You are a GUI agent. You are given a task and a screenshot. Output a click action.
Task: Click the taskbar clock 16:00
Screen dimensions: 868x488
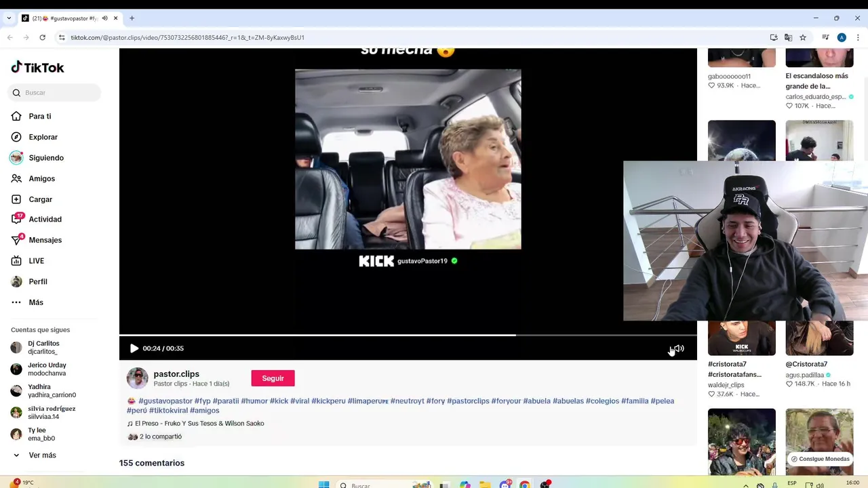point(852,483)
